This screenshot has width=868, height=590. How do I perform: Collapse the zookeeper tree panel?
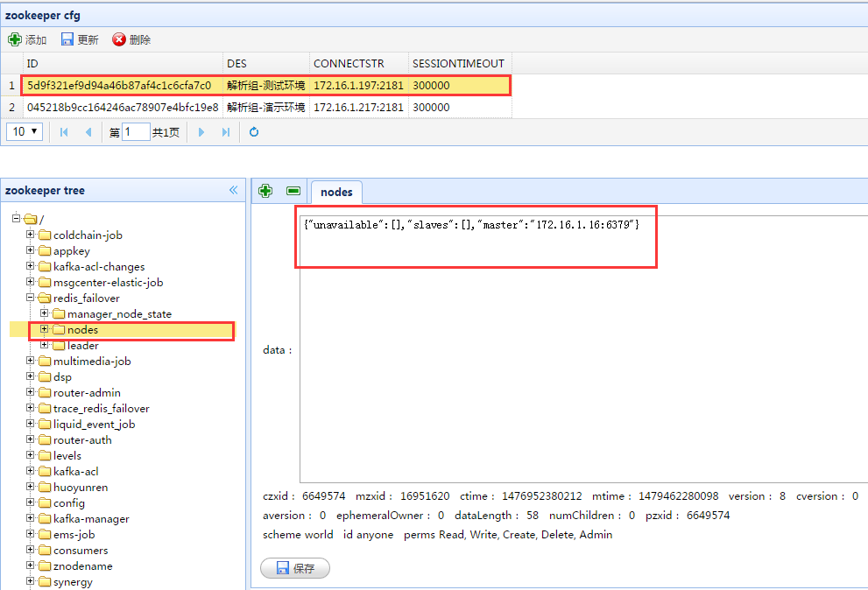click(234, 191)
